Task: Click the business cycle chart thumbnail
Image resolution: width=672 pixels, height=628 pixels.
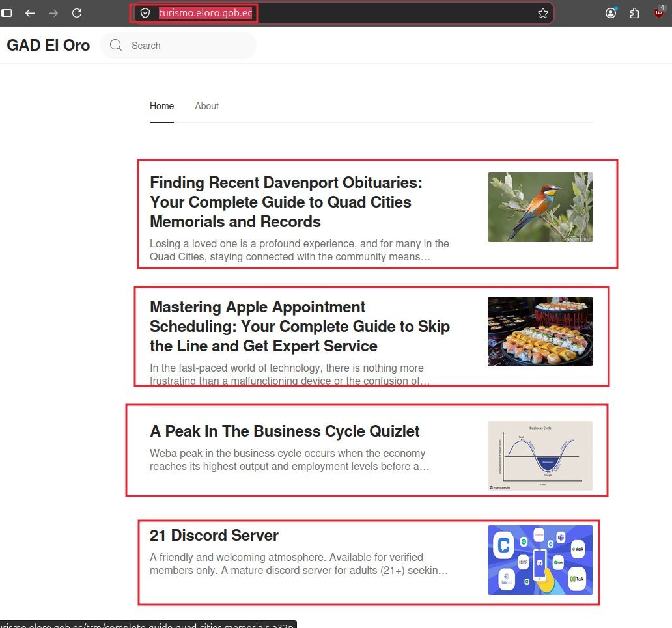Action: pos(540,456)
